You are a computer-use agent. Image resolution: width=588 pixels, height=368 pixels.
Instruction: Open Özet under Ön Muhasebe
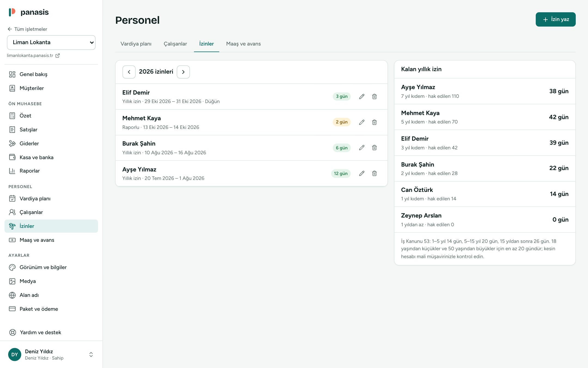point(51,116)
